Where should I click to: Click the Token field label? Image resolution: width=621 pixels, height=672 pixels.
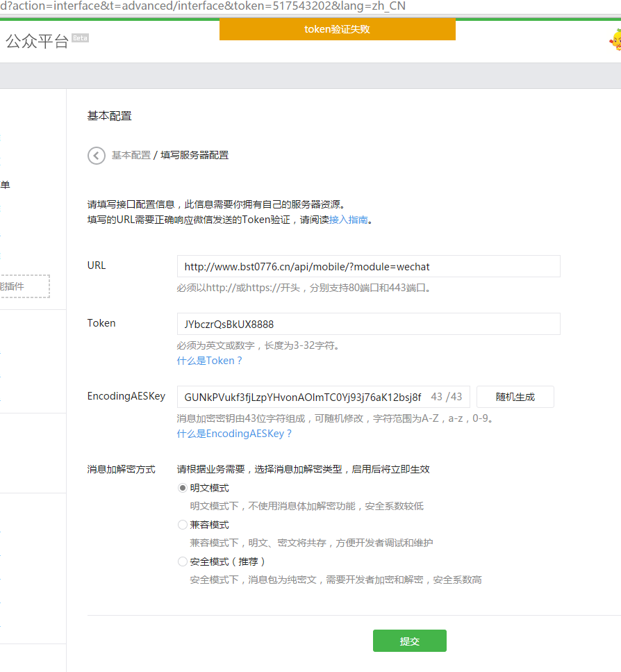101,323
